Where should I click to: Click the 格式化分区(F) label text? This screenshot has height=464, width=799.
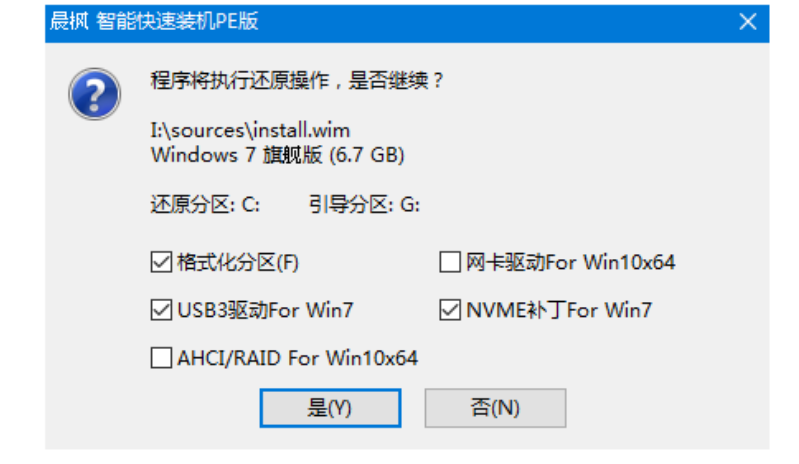[x=238, y=263]
